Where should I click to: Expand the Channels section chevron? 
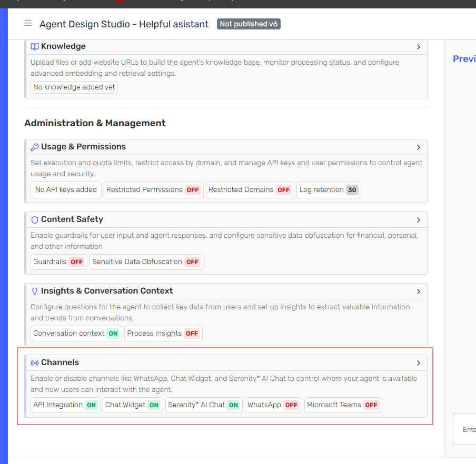click(419, 363)
